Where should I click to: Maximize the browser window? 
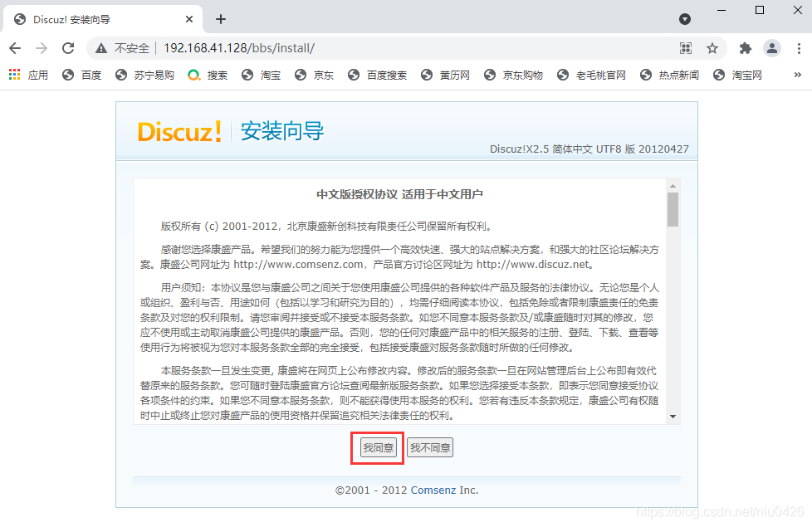coord(760,10)
